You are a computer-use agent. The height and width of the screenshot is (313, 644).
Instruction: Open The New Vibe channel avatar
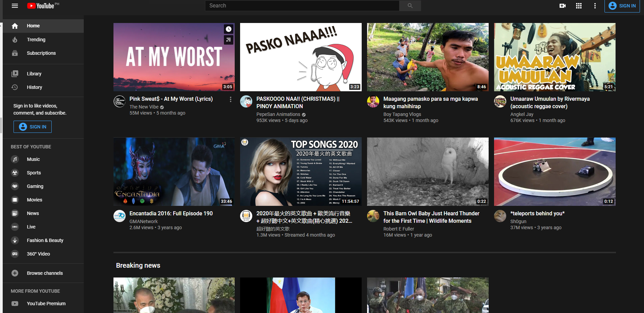120,101
